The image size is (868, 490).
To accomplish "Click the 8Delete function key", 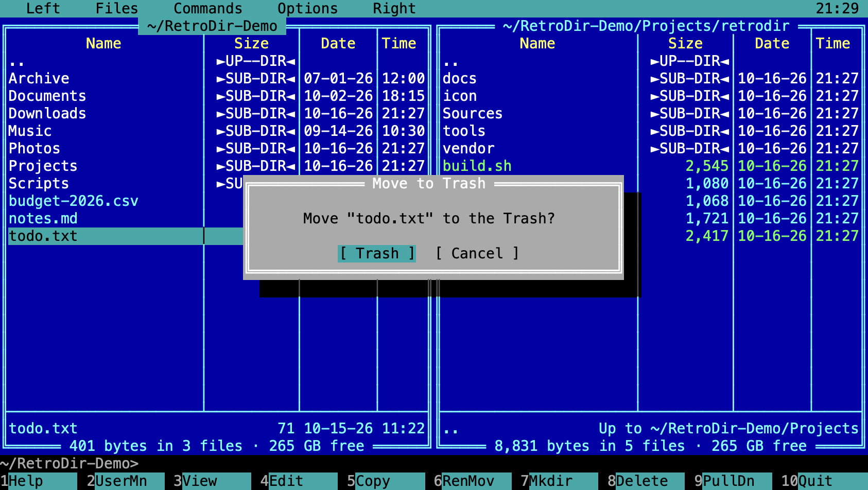I will pos(646,481).
